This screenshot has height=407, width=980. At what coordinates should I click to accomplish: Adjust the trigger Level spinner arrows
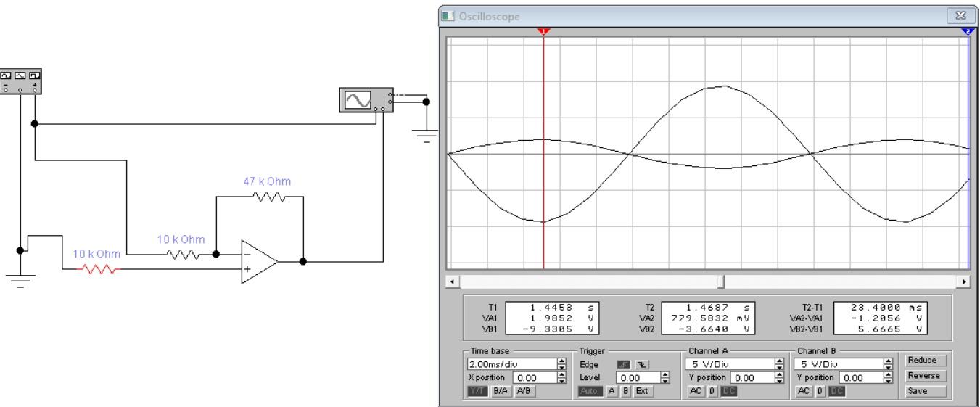pos(665,378)
